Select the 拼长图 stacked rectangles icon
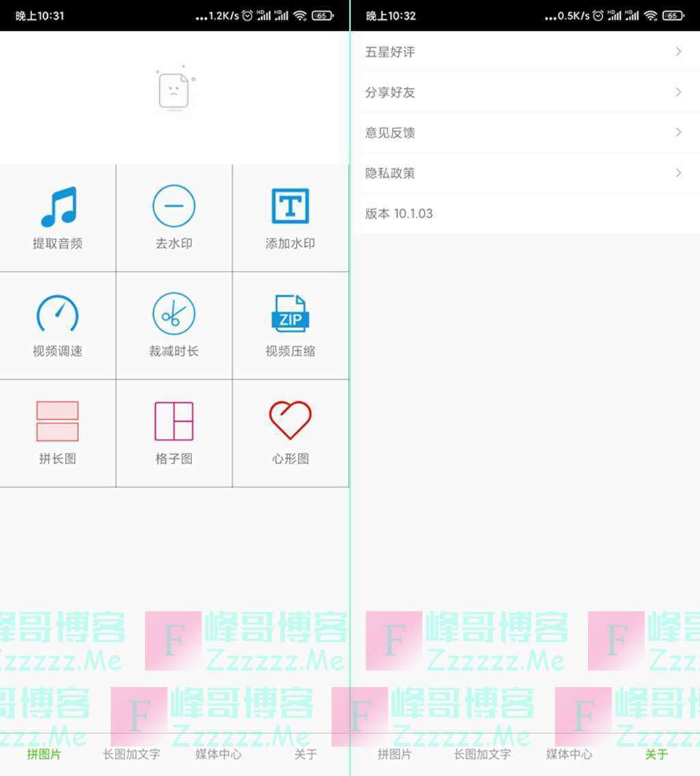Screen dimensions: 700x776 click(57, 421)
